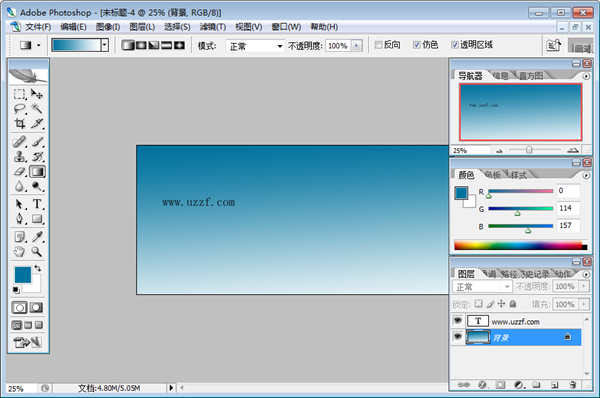The width and height of the screenshot is (600, 398).
Task: Select the Brush tool
Action: (37, 142)
